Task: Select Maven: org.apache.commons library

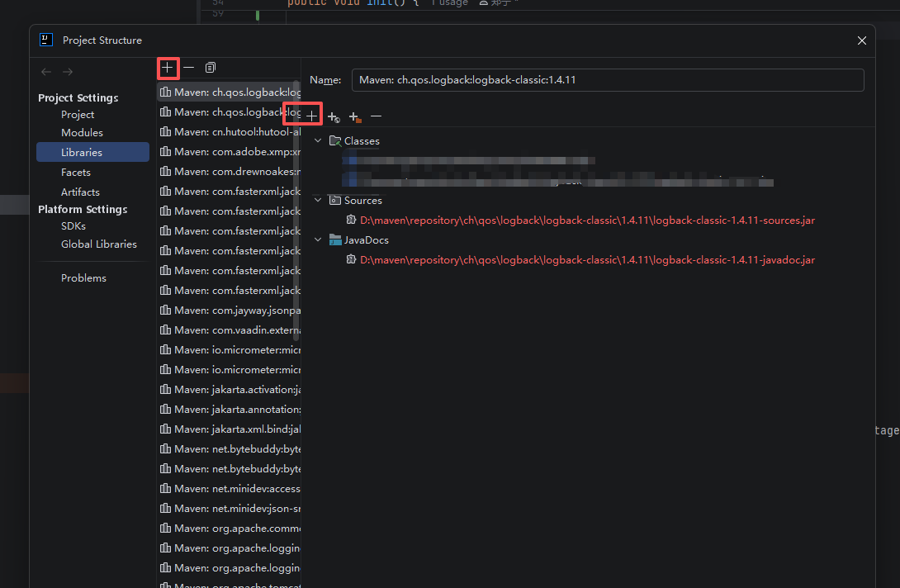Action: pyautogui.click(x=229, y=528)
